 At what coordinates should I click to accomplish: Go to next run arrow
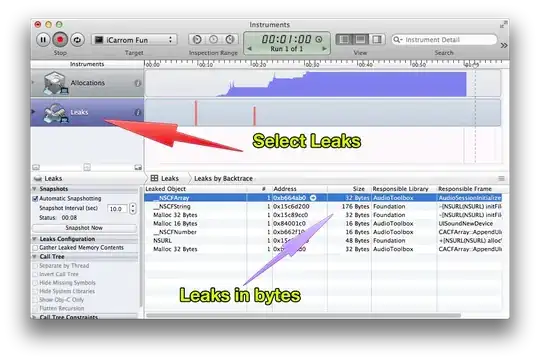tap(324, 49)
